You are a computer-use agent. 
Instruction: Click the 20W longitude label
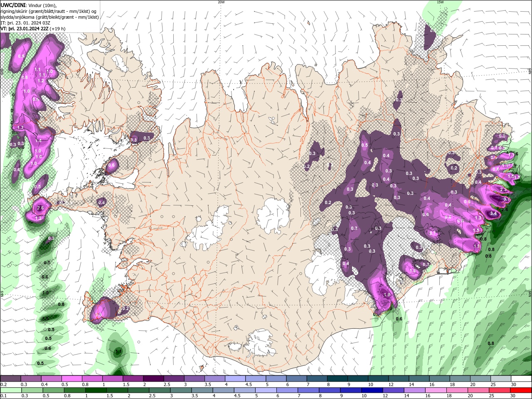click(x=221, y=2)
